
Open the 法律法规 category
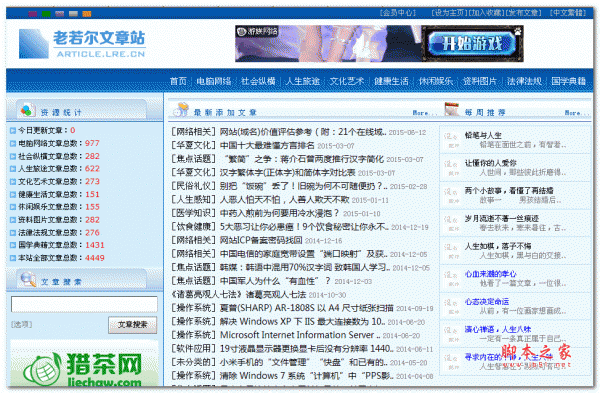(x=524, y=81)
